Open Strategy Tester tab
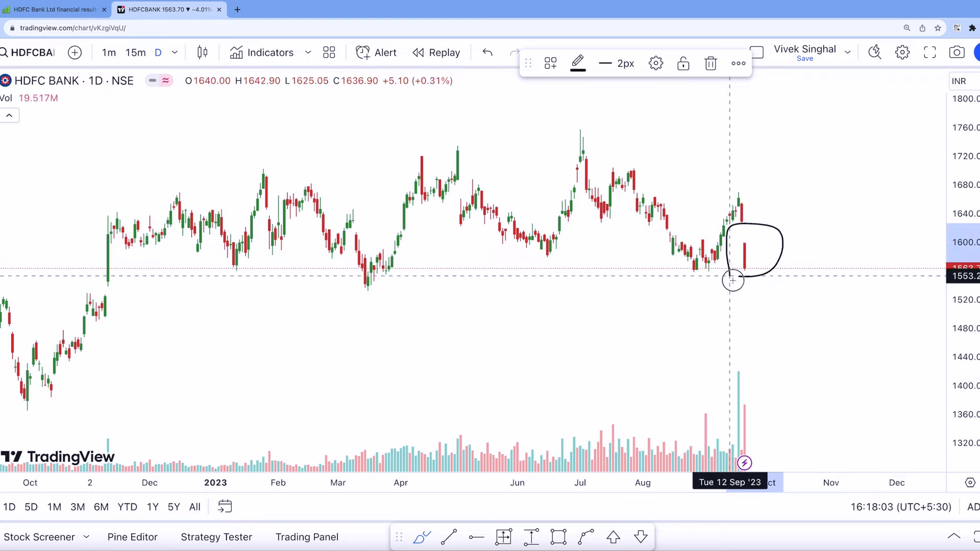The image size is (980, 551). 216,537
